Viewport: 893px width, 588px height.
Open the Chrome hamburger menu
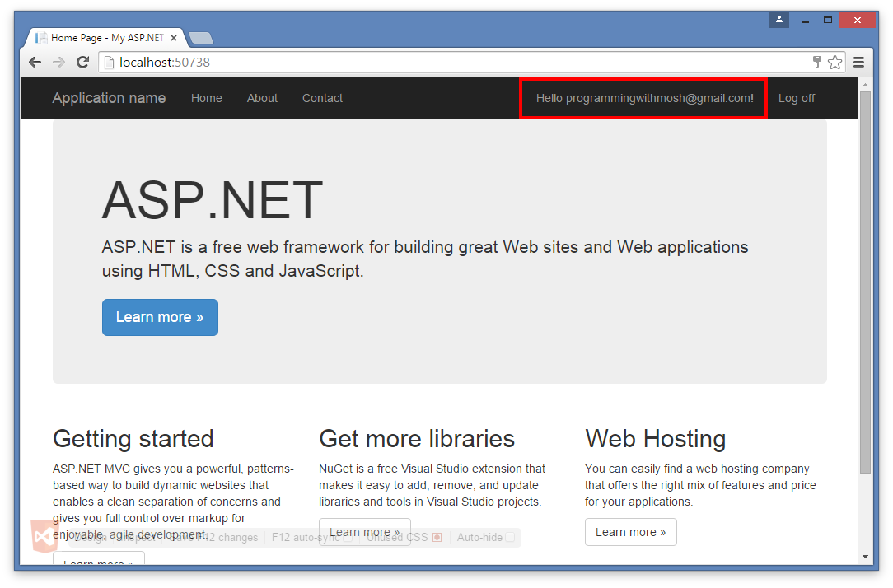coord(859,62)
